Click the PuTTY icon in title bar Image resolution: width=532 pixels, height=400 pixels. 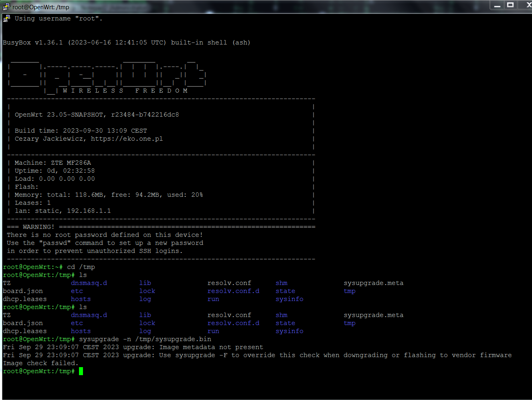coord(6,6)
